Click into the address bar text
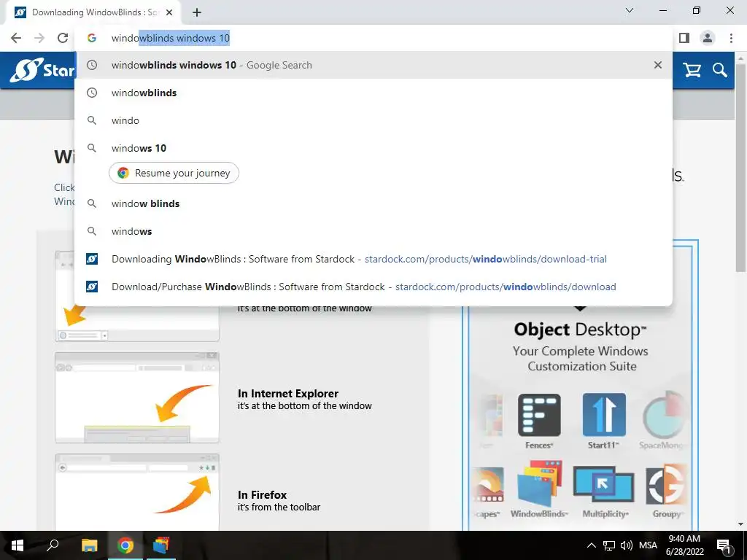 171,38
